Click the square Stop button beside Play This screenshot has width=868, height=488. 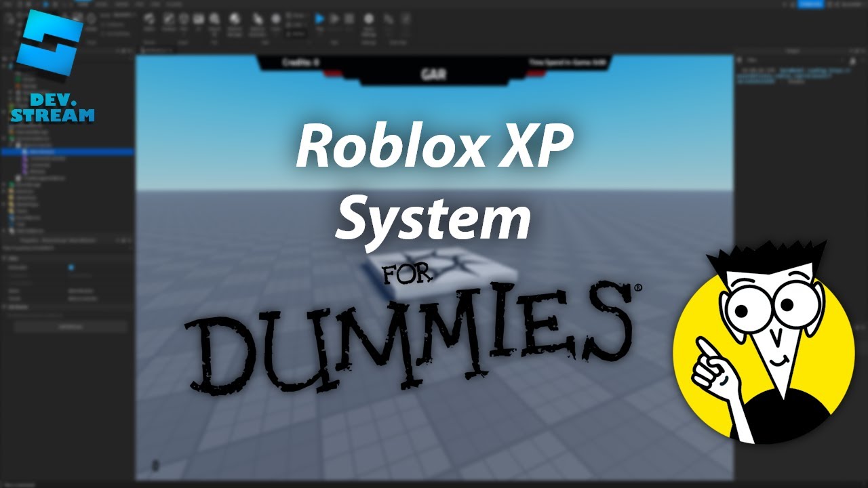[349, 18]
